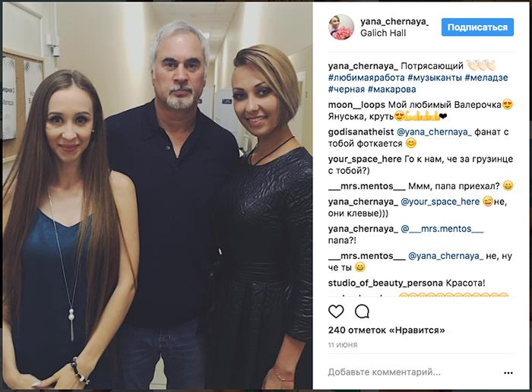Visit studio_of_beauty_persona commenter profile
Image resolution: width=532 pixels, height=392 pixels.
385,283
